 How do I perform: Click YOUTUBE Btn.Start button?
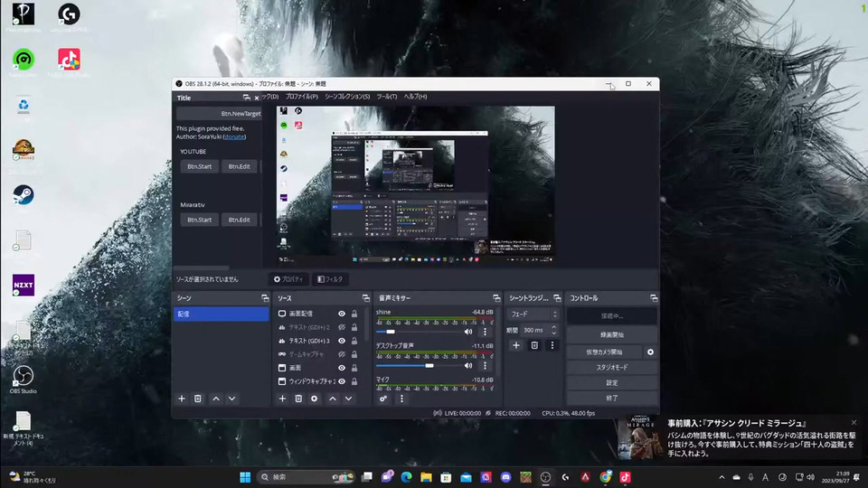point(199,166)
